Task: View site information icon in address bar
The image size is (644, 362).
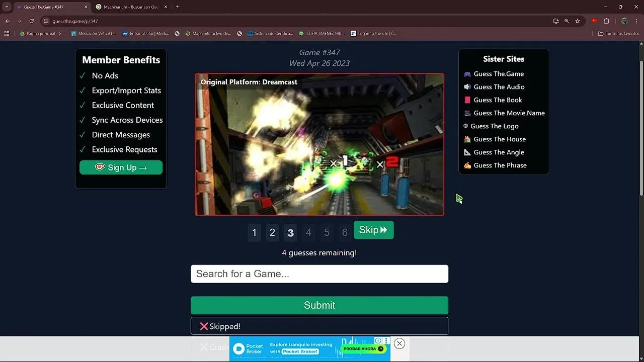Action: [46, 21]
